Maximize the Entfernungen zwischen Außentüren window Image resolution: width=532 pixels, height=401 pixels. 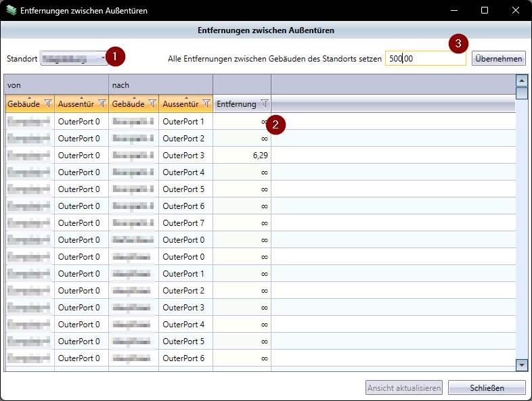(485, 10)
